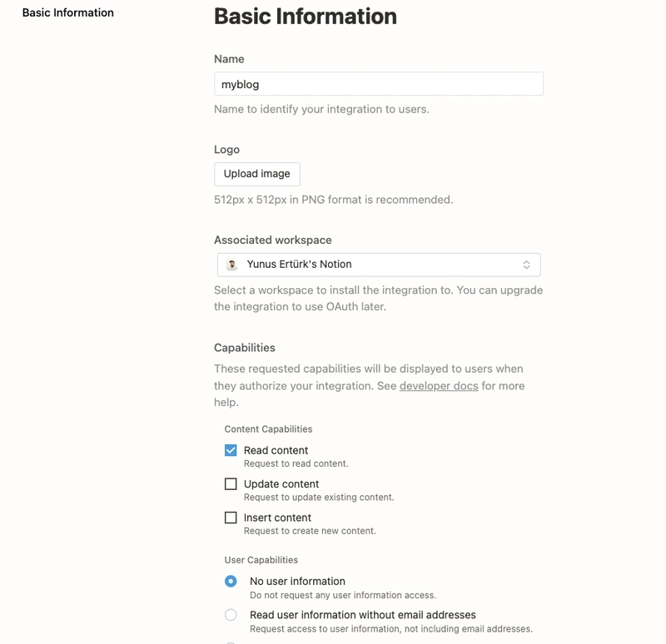Click the Capabilities section heading
The width and height of the screenshot is (666, 644).
pos(245,348)
